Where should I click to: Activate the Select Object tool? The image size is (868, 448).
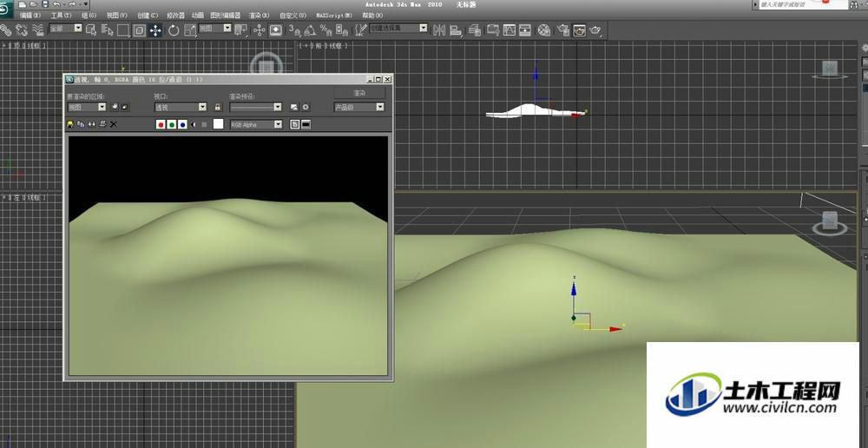(91, 30)
